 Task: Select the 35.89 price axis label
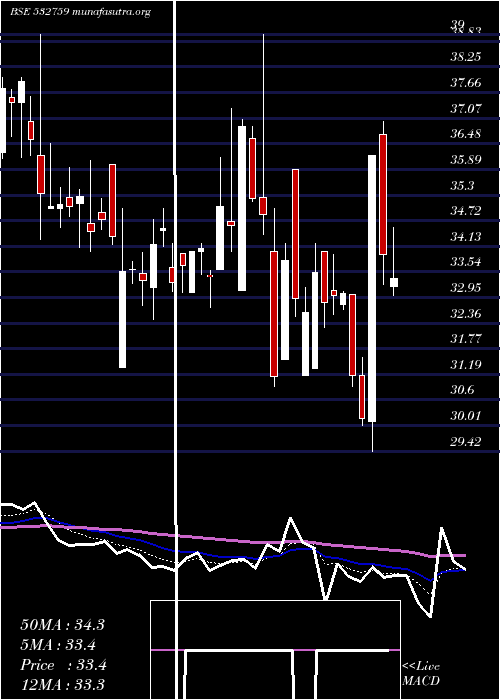point(466,160)
